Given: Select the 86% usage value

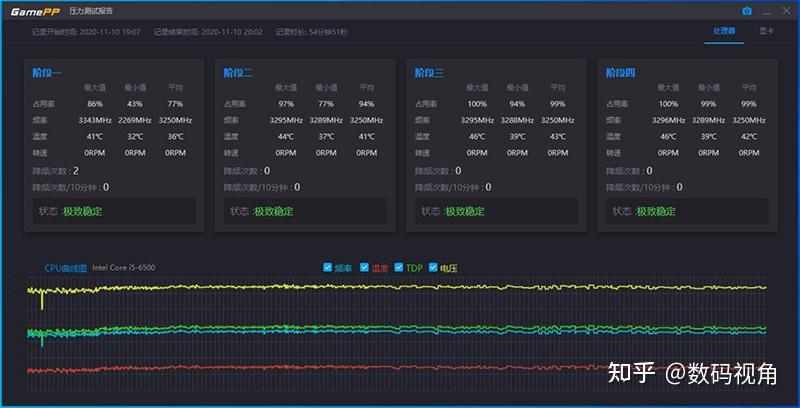Looking at the screenshot, I should (x=95, y=104).
